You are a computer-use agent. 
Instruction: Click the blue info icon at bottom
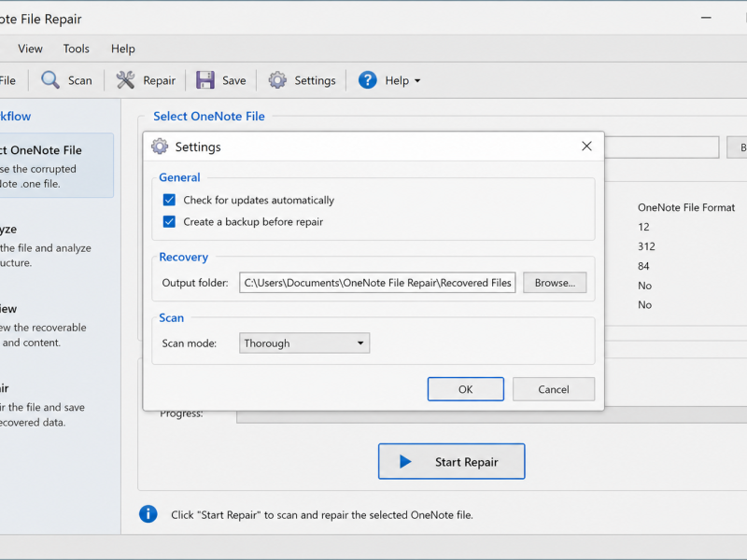click(148, 514)
